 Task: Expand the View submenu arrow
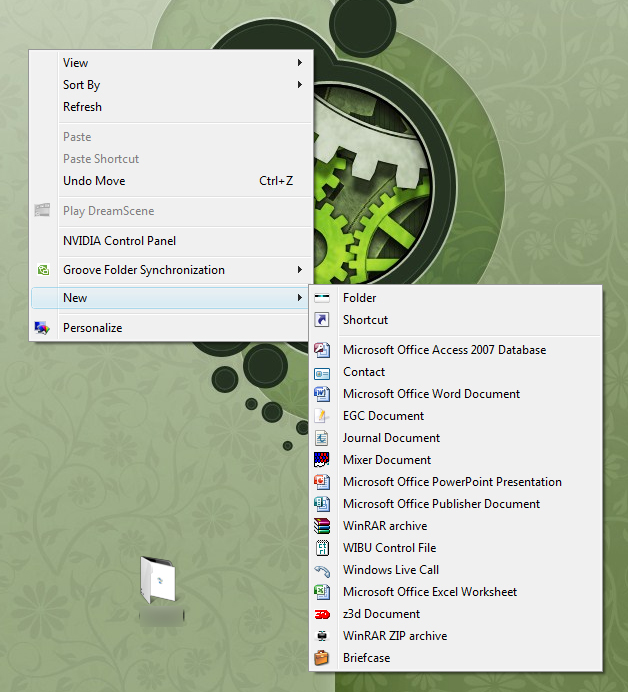click(299, 63)
